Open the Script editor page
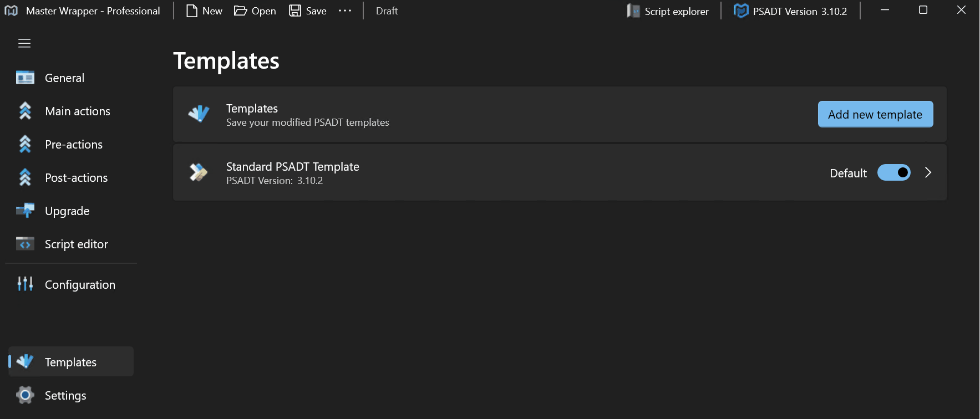This screenshot has height=419, width=980. 71,244
